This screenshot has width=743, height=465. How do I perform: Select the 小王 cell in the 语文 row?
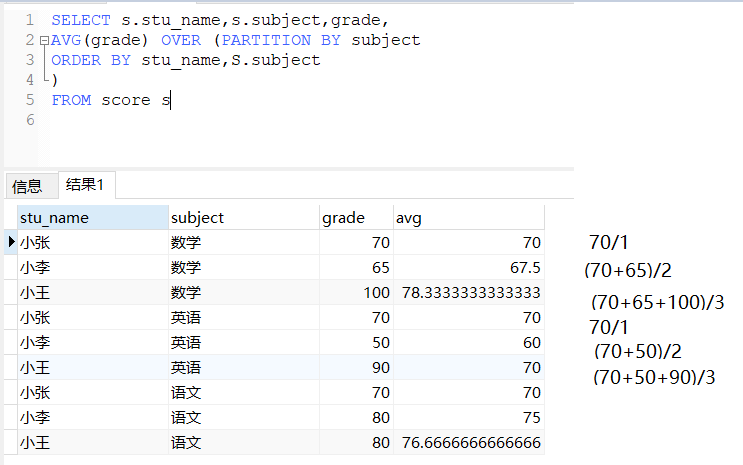[x=93, y=442]
